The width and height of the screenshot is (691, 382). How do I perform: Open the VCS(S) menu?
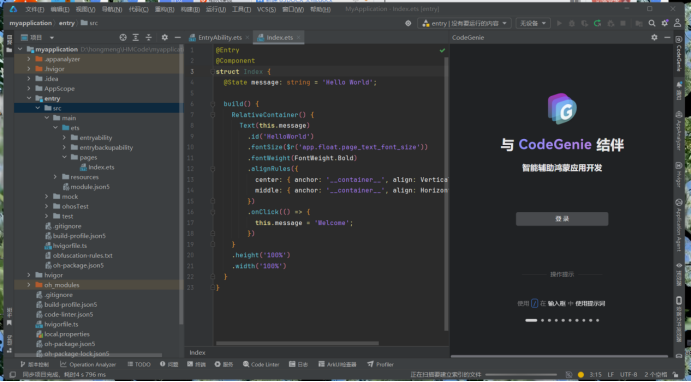click(x=266, y=9)
